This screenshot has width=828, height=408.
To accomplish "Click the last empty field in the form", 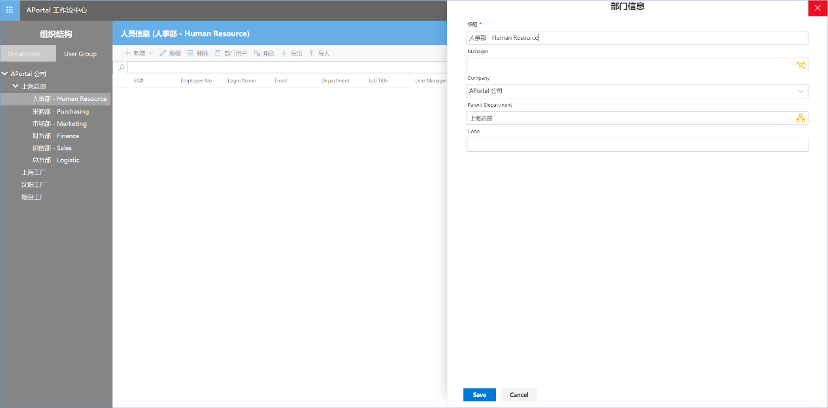I will tap(637, 145).
